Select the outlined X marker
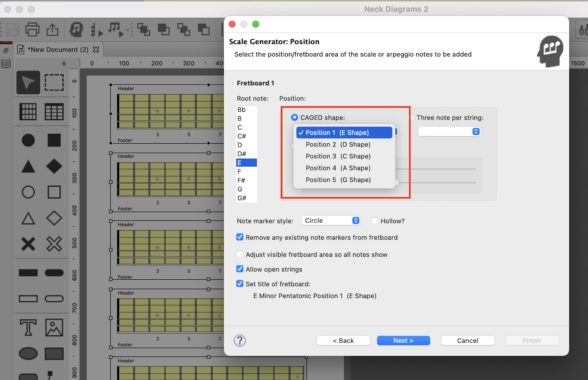 click(x=54, y=244)
